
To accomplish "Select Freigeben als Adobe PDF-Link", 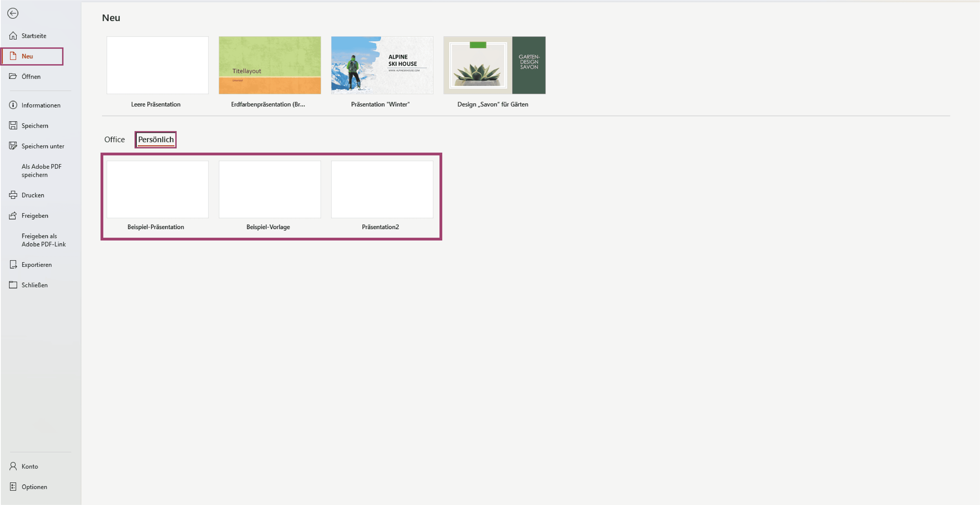I will coord(43,240).
